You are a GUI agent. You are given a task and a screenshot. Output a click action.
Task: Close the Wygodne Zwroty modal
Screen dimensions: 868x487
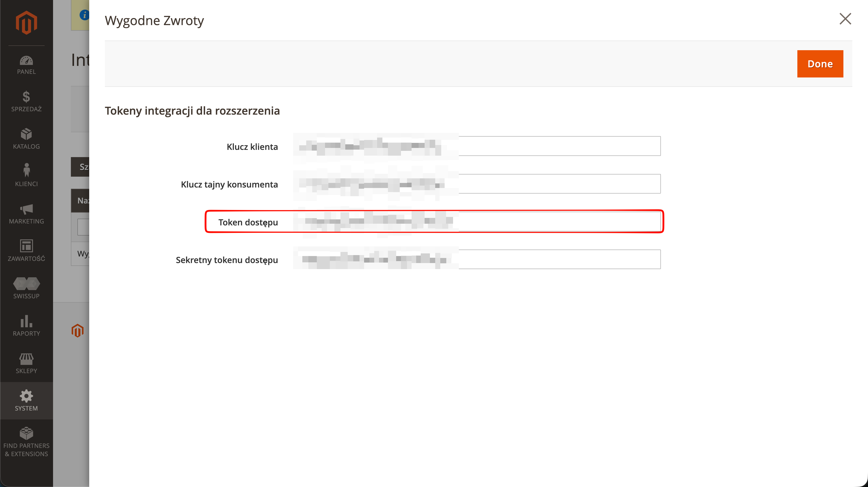click(845, 19)
